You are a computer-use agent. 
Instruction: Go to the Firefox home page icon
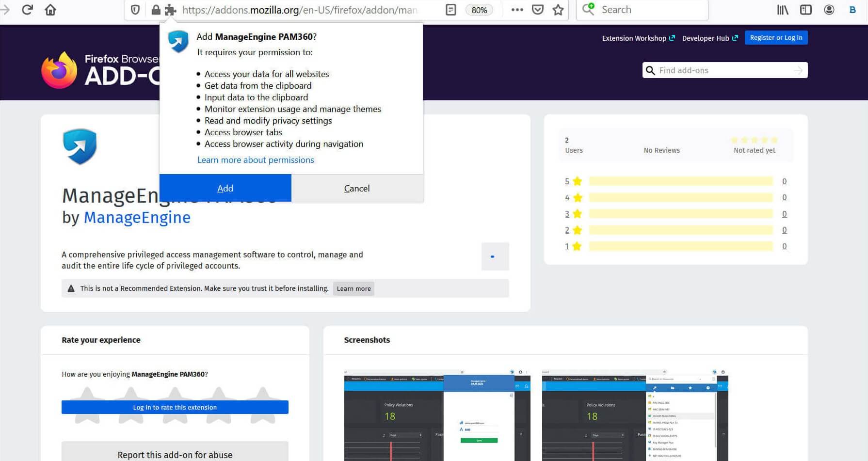pos(50,10)
